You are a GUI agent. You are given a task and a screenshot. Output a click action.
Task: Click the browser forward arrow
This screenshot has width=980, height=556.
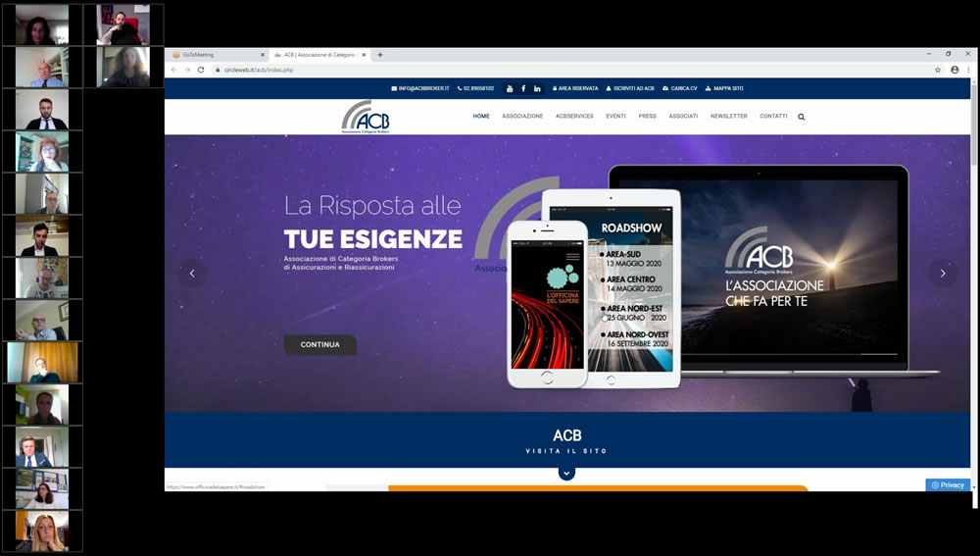187,70
